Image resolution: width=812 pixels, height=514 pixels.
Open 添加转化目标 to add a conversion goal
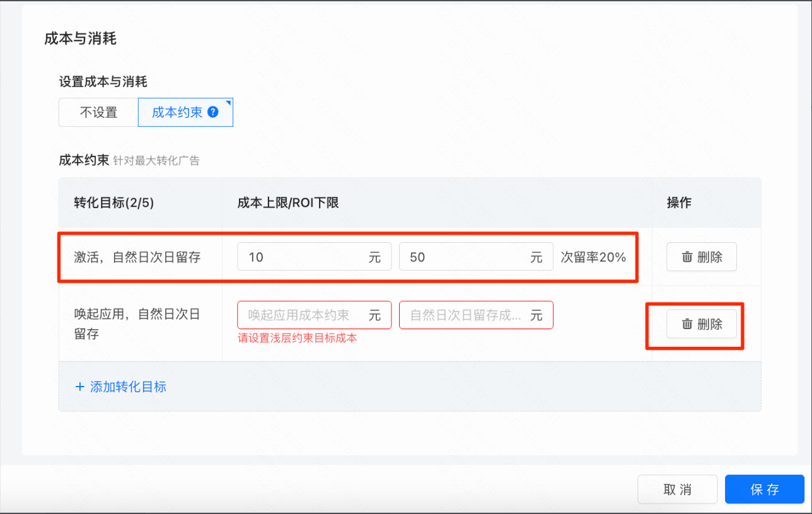coord(127,387)
